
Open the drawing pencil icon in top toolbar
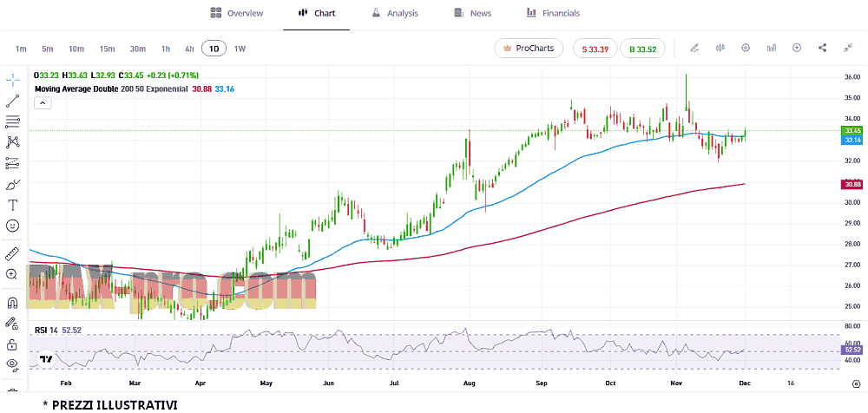tap(694, 49)
